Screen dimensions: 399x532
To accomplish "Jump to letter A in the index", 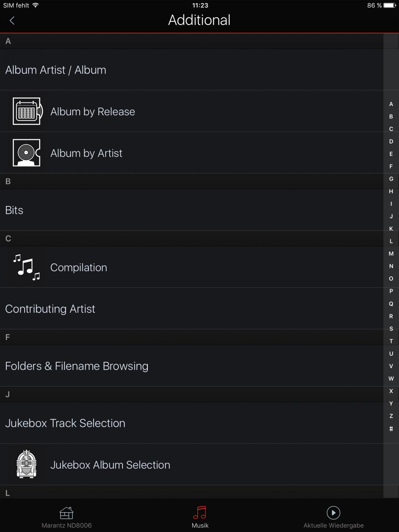I will tap(391, 104).
